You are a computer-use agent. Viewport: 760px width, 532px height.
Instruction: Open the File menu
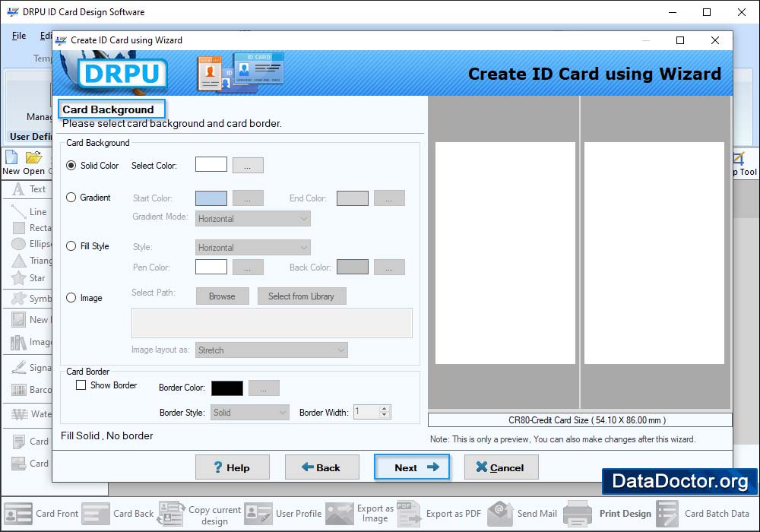click(x=19, y=36)
